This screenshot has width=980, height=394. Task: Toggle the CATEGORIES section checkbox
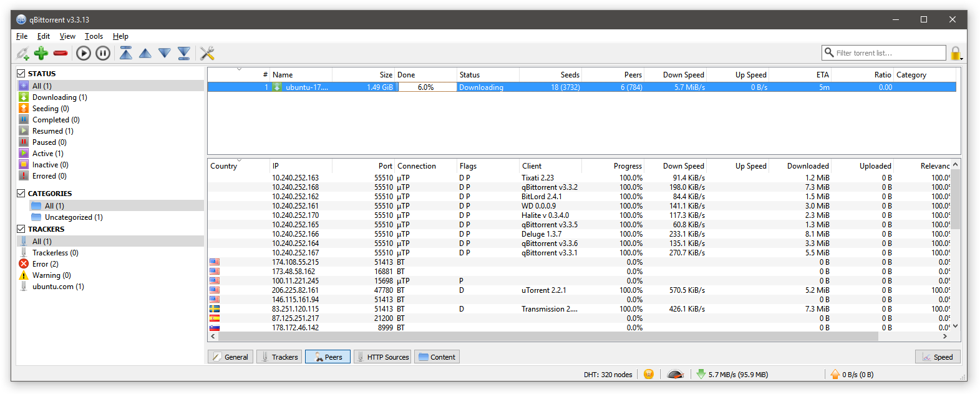(x=21, y=193)
